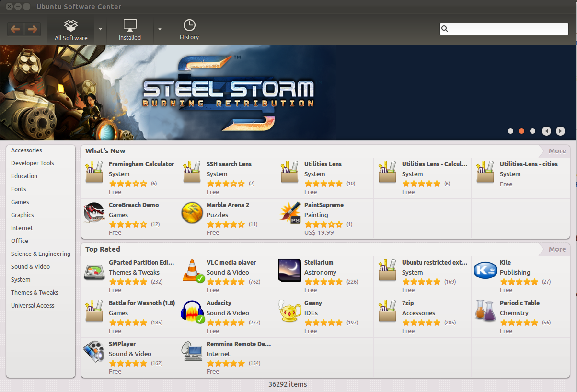Screen dimensions: 577x392
Task: Show the previous banner slide
Action: pyautogui.click(x=546, y=131)
